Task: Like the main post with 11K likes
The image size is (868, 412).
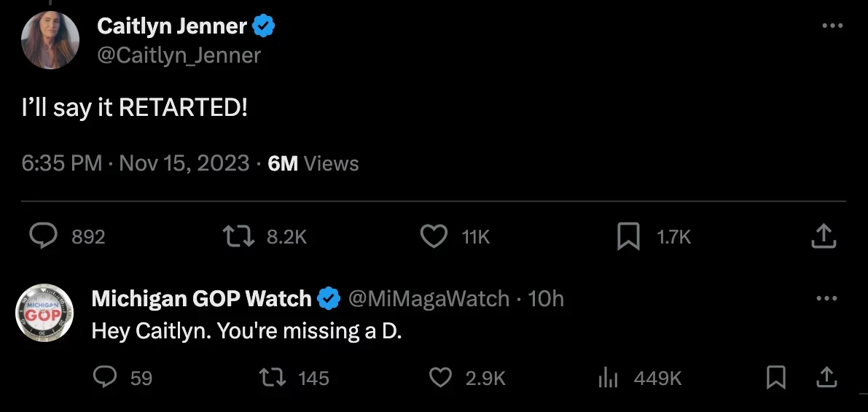Action: click(434, 236)
